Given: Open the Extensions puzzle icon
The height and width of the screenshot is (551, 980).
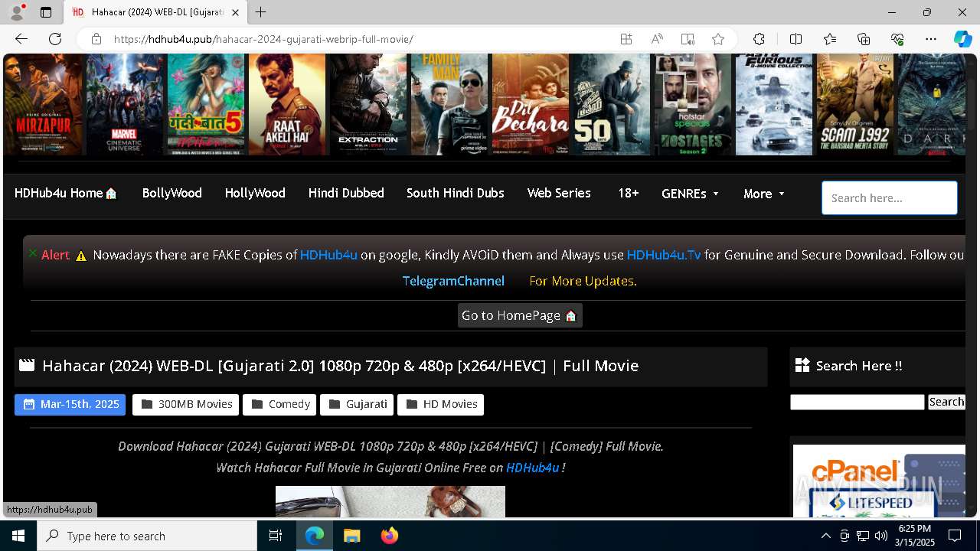Looking at the screenshot, I should (x=759, y=39).
